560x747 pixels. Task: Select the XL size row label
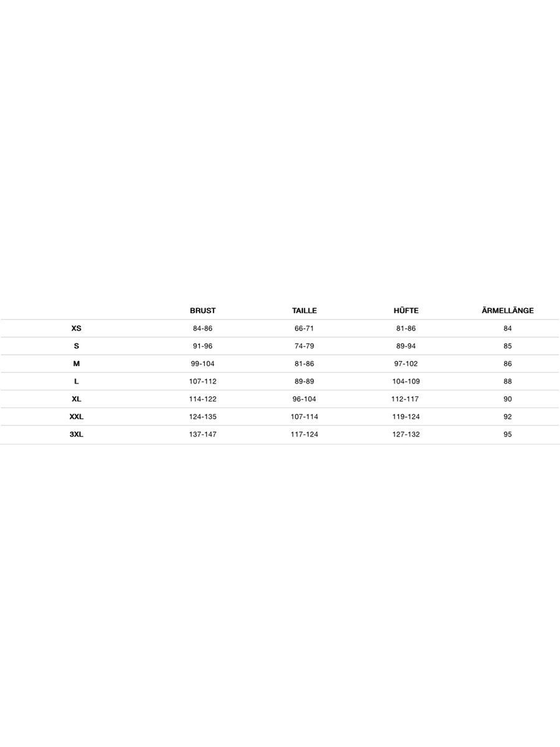(77, 399)
